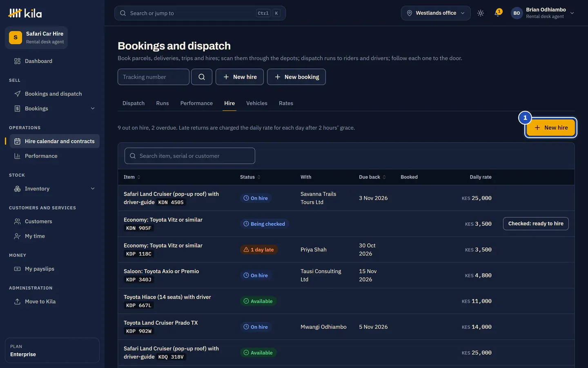Click the Inventory boxes icon

17,188
